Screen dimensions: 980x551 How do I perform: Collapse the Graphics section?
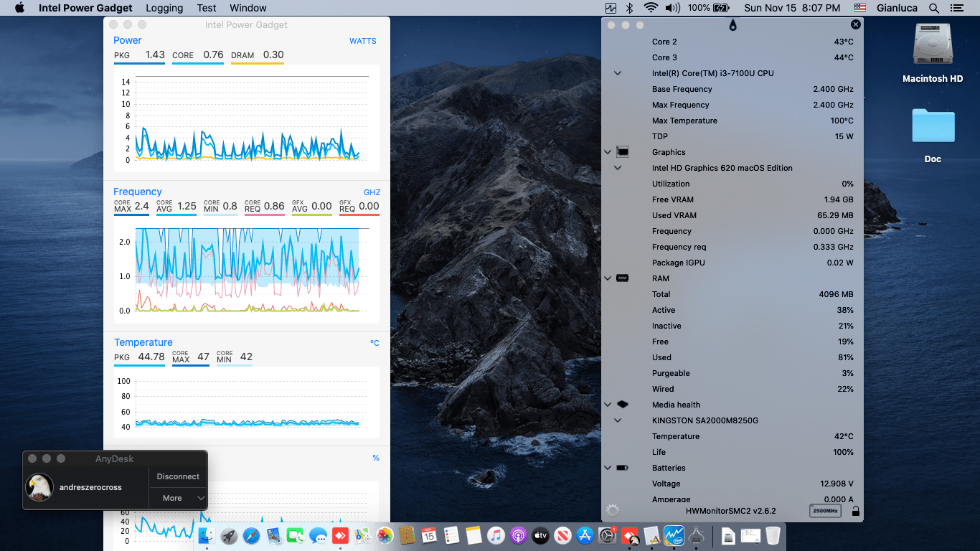click(x=608, y=152)
